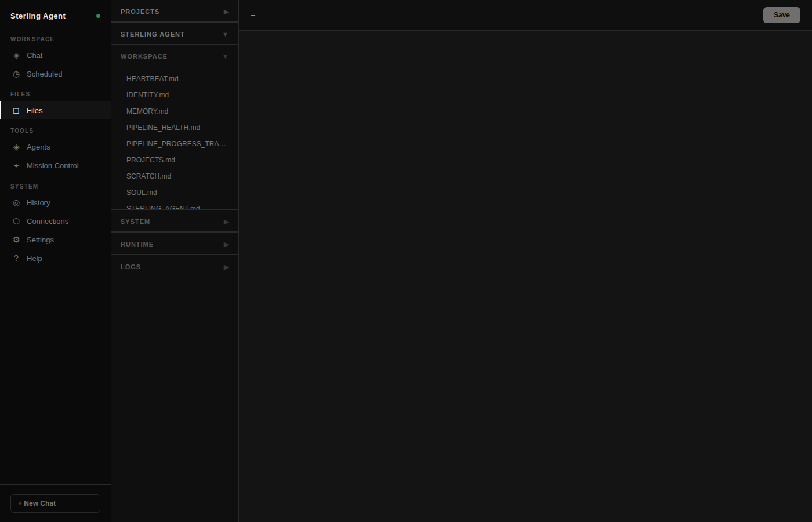Open PROJECTS.md file
Image resolution: width=812 pixels, height=522 pixels.
click(x=175, y=160)
